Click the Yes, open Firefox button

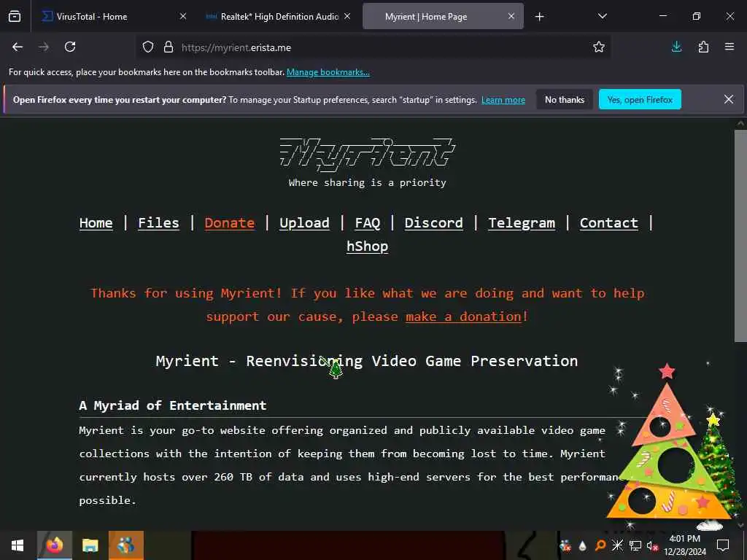pos(640,99)
